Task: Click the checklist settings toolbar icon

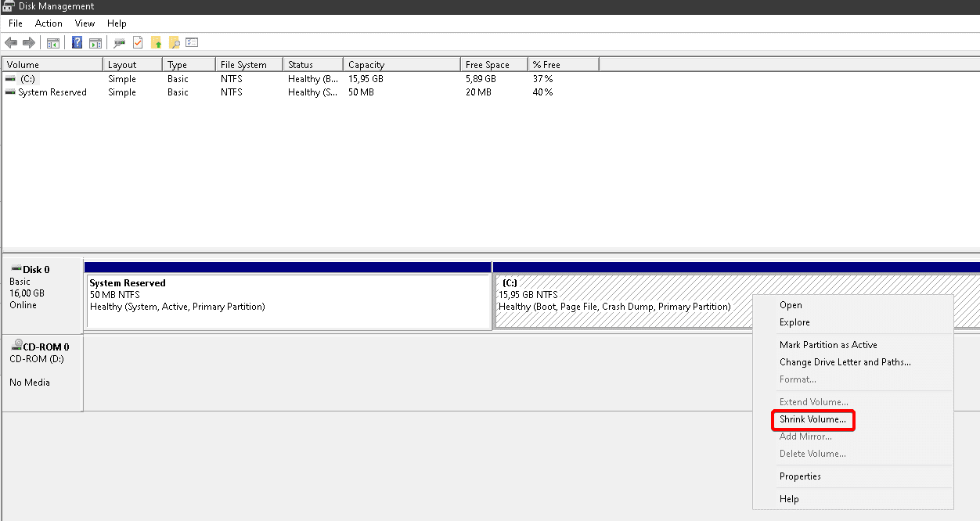Action: (x=193, y=42)
